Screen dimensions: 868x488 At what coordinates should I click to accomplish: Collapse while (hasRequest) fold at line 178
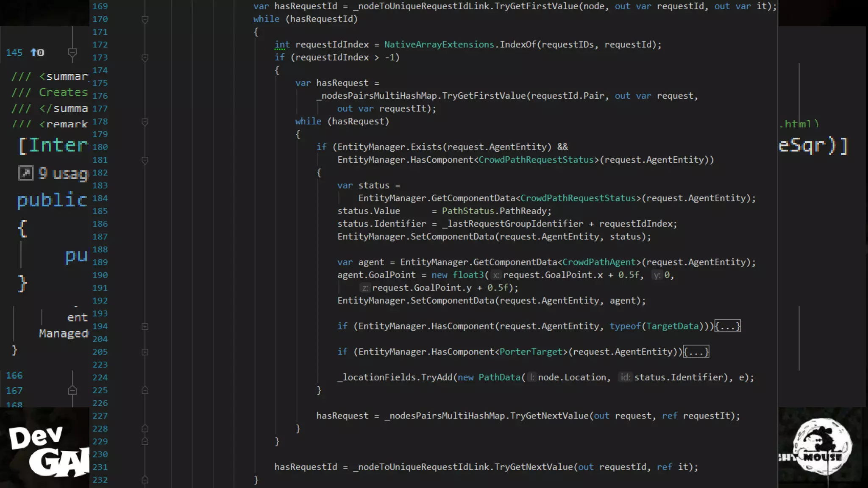145,122
